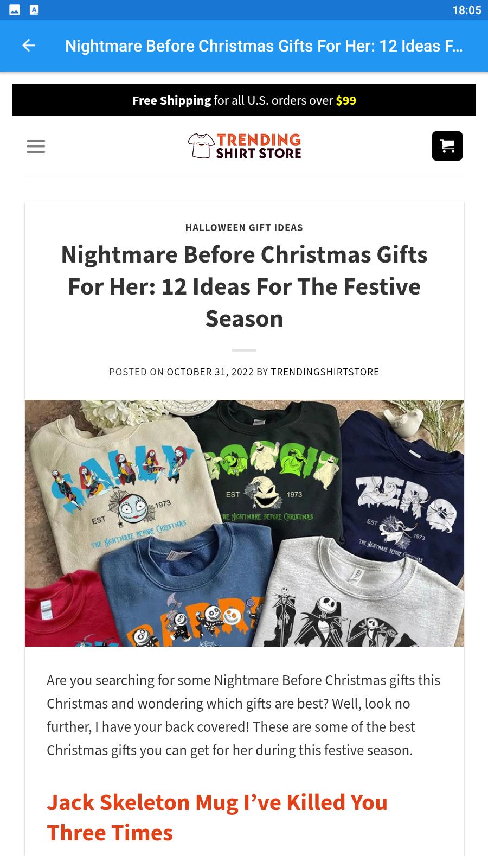
Task: Open the hamburger navigation menu
Action: (36, 146)
